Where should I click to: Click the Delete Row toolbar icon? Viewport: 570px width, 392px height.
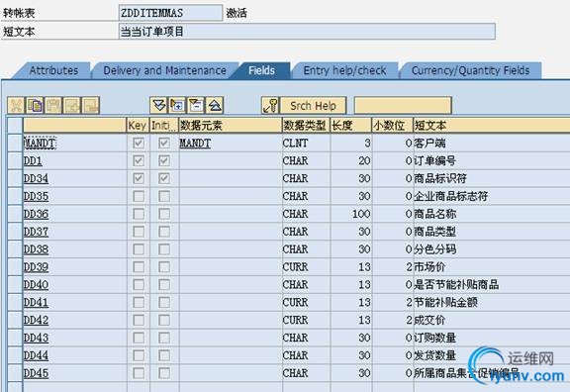tap(91, 106)
